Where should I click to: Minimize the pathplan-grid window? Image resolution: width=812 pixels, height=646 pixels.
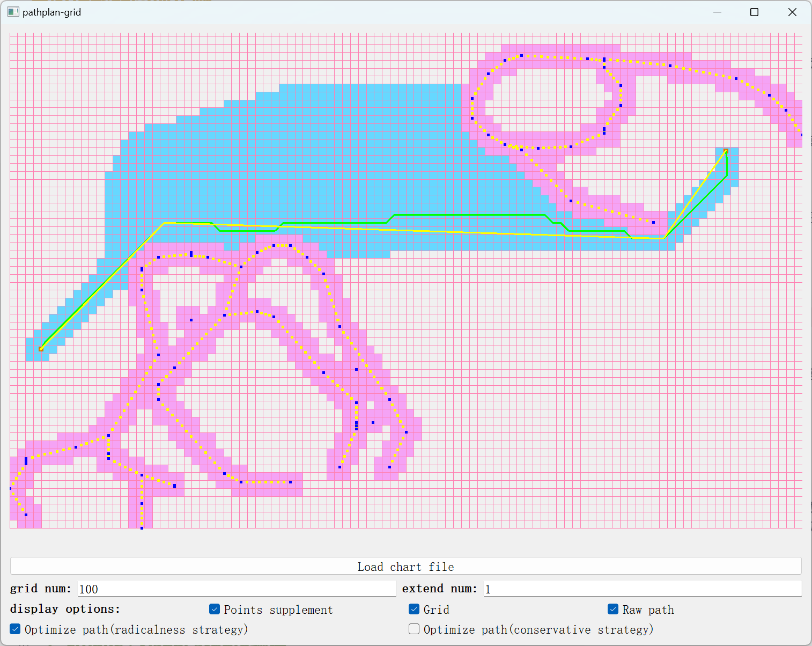[x=717, y=12]
